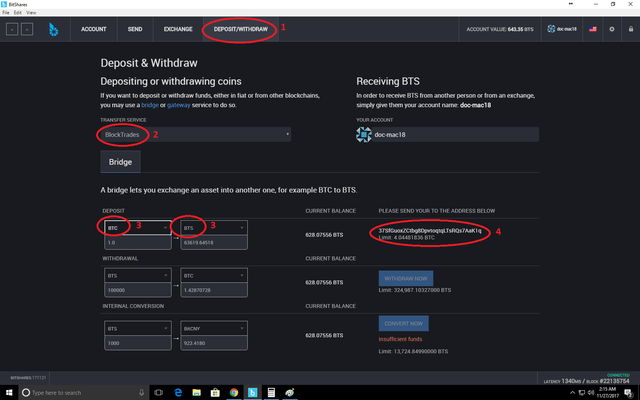Click the doc-mac18 account name field
The width and height of the screenshot is (640, 400).
pos(455,134)
